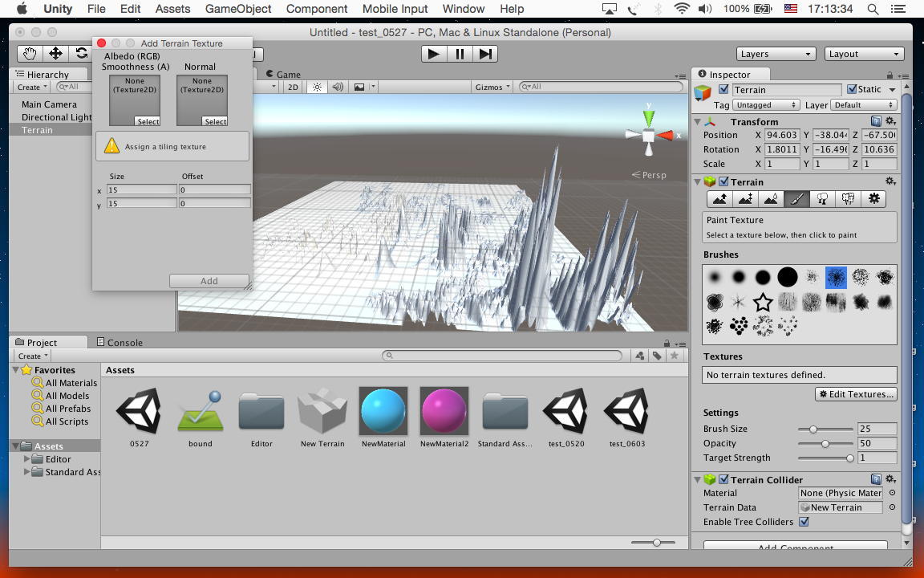Select the Hand tool in toolbar
This screenshot has width=924, height=578.
(x=30, y=54)
